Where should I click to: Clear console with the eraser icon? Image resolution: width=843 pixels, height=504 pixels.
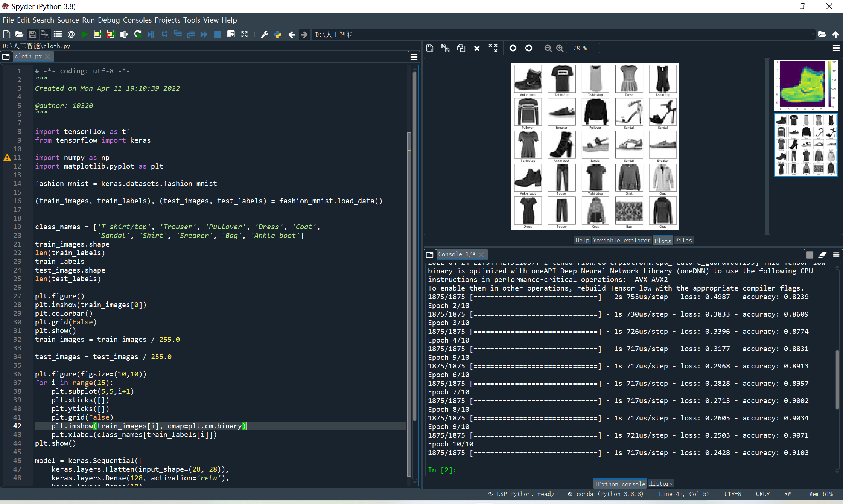[x=822, y=255]
